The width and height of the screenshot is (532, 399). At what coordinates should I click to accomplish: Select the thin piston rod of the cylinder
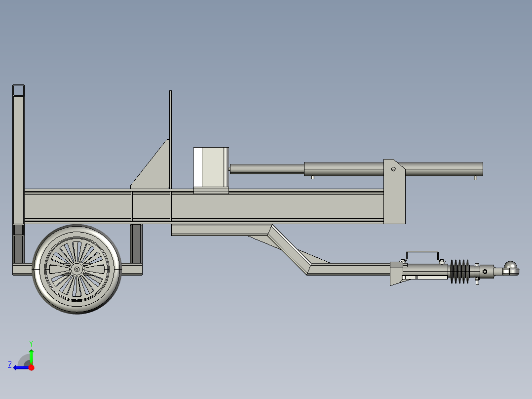point(267,169)
